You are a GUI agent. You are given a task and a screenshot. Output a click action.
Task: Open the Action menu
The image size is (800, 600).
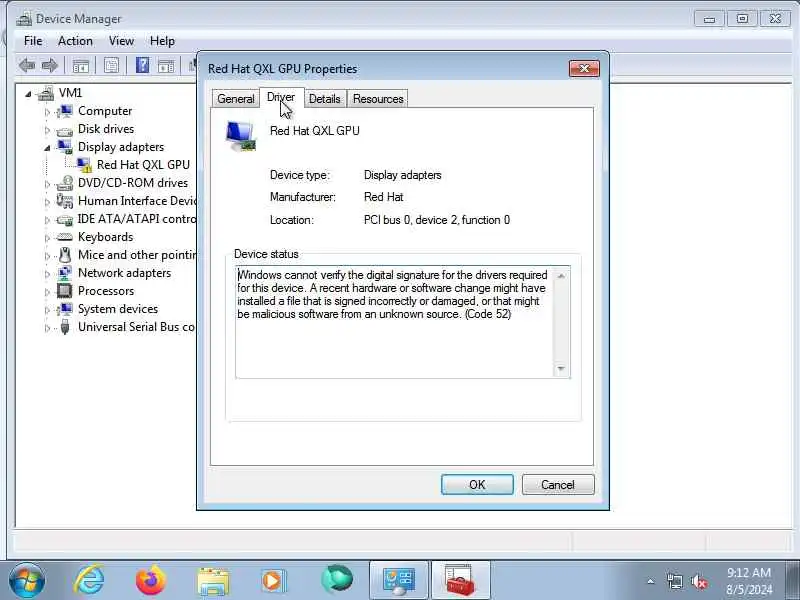coord(75,41)
